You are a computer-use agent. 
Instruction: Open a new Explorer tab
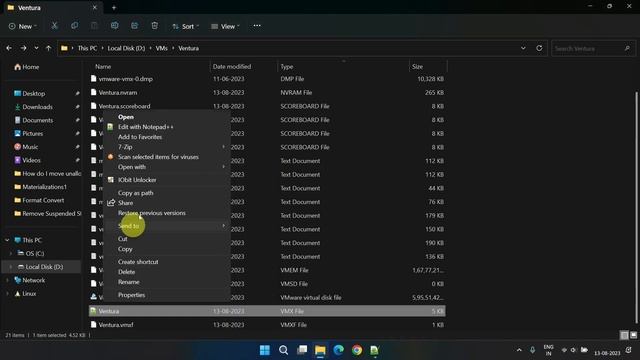(x=114, y=7)
